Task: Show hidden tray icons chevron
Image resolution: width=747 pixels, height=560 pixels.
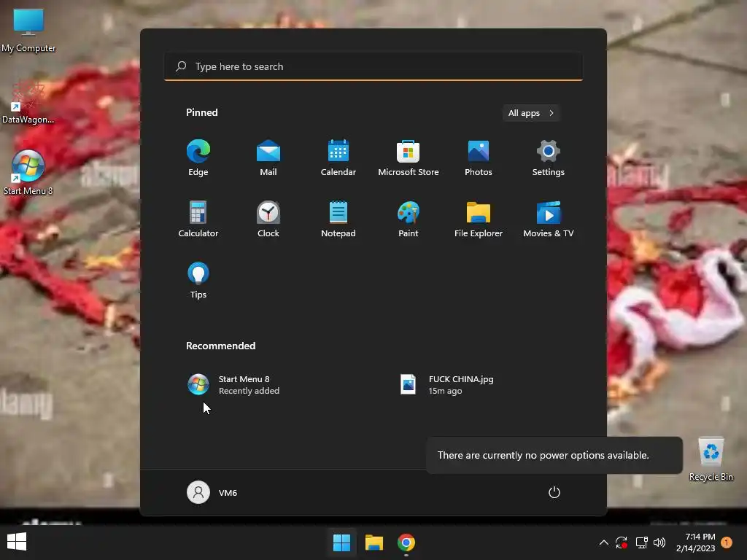Action: [x=603, y=542]
